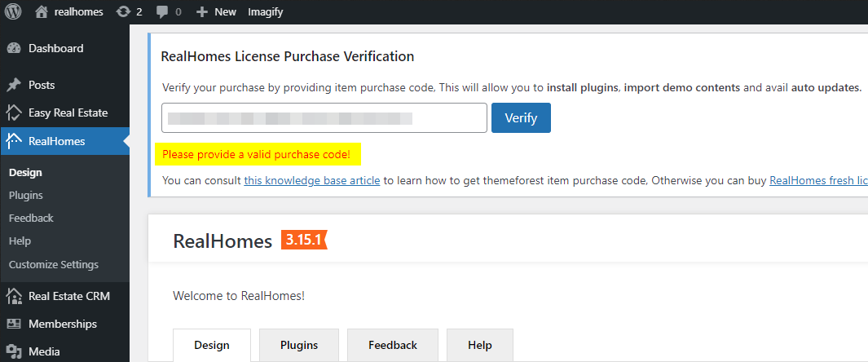Open the comments bubble icon

162,12
